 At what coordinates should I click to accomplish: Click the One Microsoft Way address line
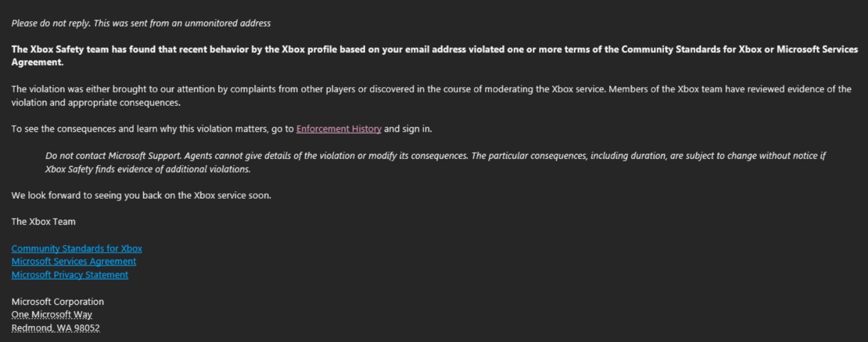[x=52, y=315]
